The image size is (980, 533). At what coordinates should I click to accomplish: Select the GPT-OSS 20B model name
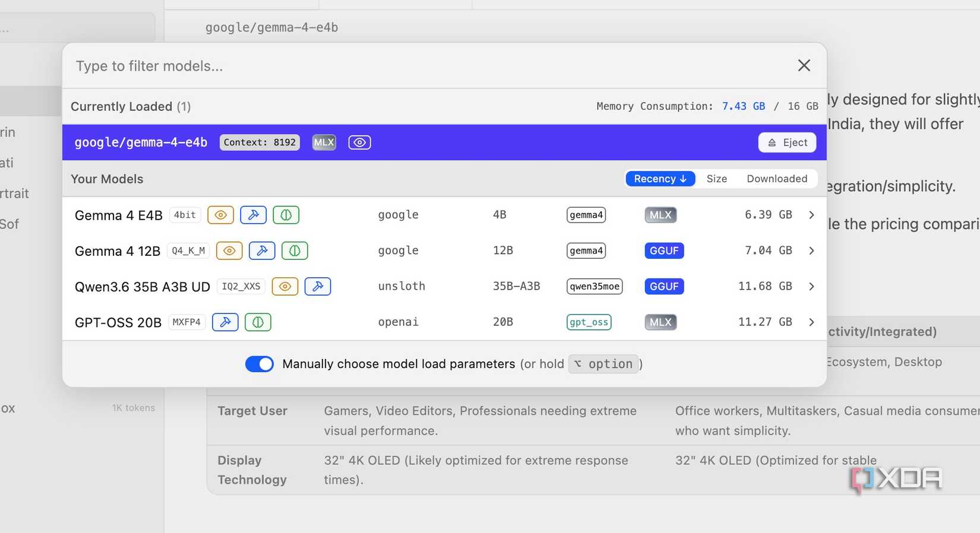118,322
